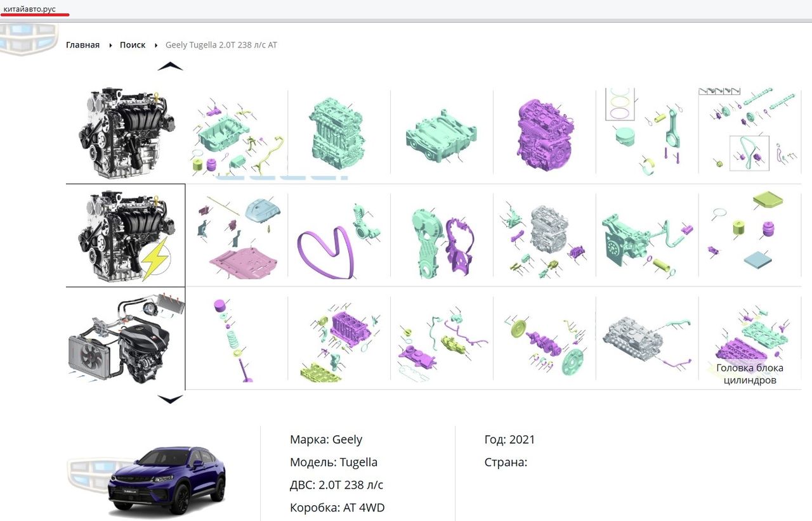Open the purple complete engine assembly diagram
812x521 pixels.
544,133
